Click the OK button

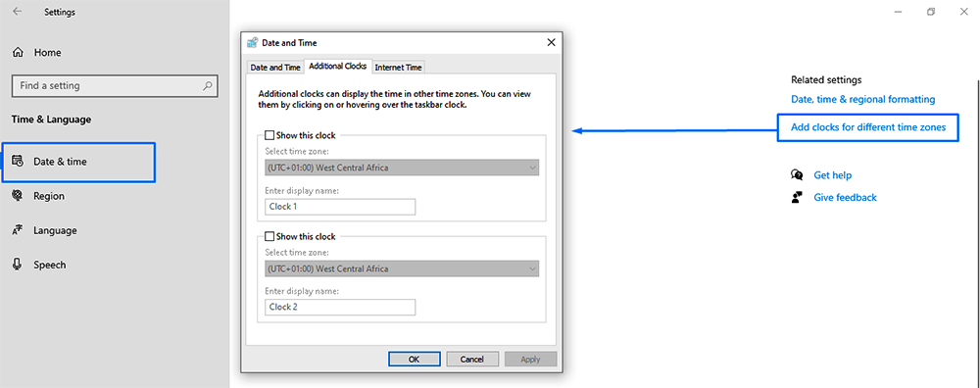coord(415,360)
